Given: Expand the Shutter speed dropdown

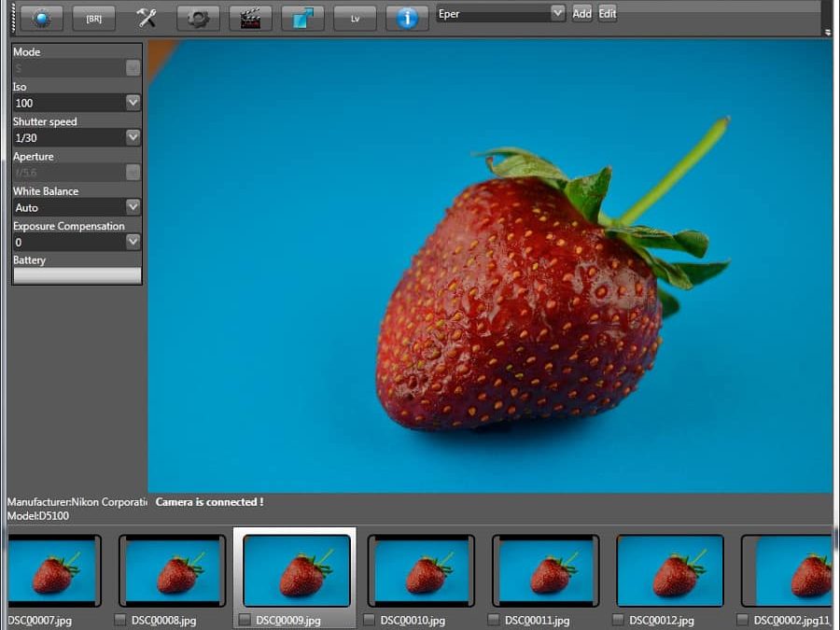Looking at the screenshot, I should [x=133, y=137].
